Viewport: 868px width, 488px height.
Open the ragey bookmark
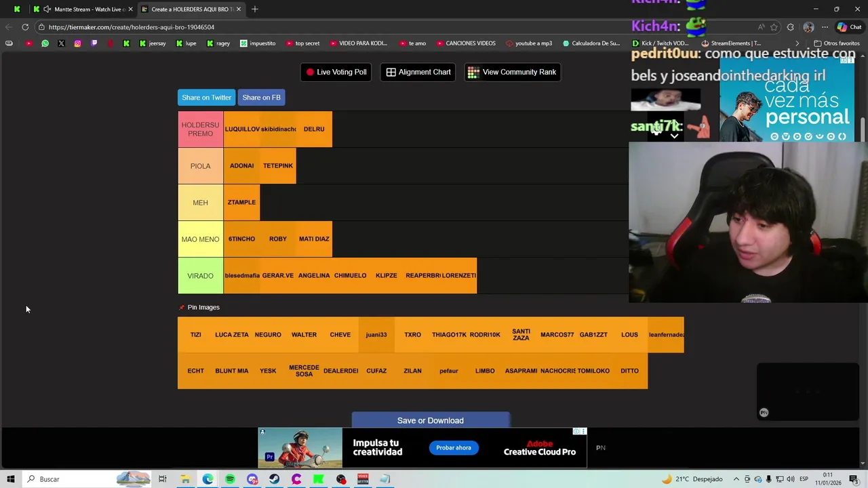pos(218,43)
